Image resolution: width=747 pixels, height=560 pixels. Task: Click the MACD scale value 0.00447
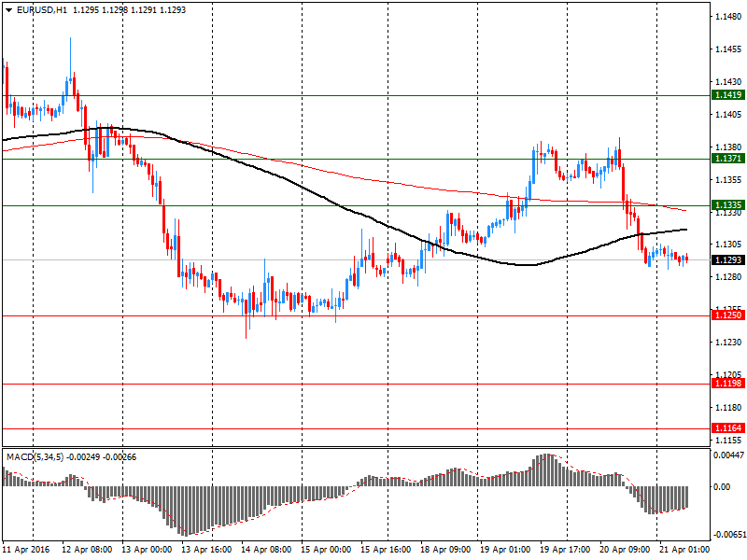click(x=728, y=455)
